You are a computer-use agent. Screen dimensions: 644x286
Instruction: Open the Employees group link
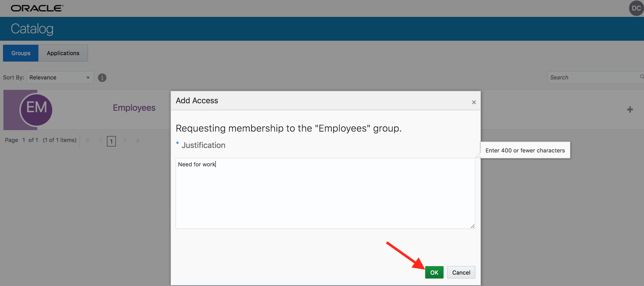[x=134, y=107]
